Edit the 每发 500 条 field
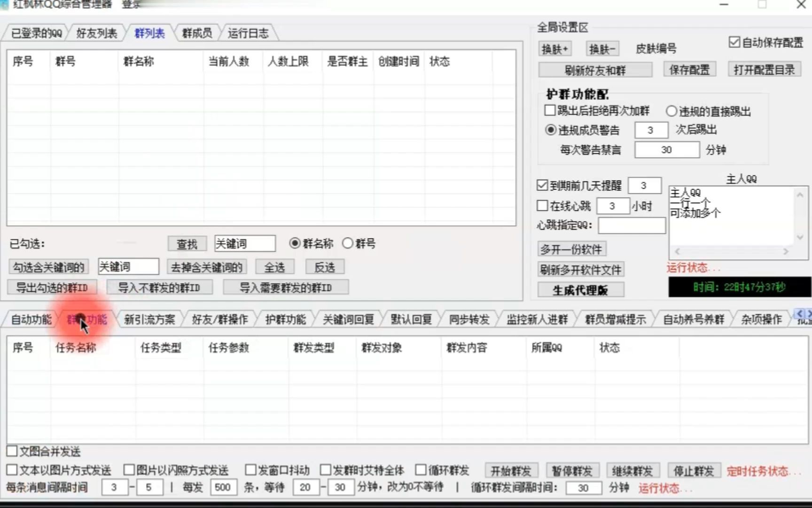This screenshot has height=508, width=812. (223, 487)
